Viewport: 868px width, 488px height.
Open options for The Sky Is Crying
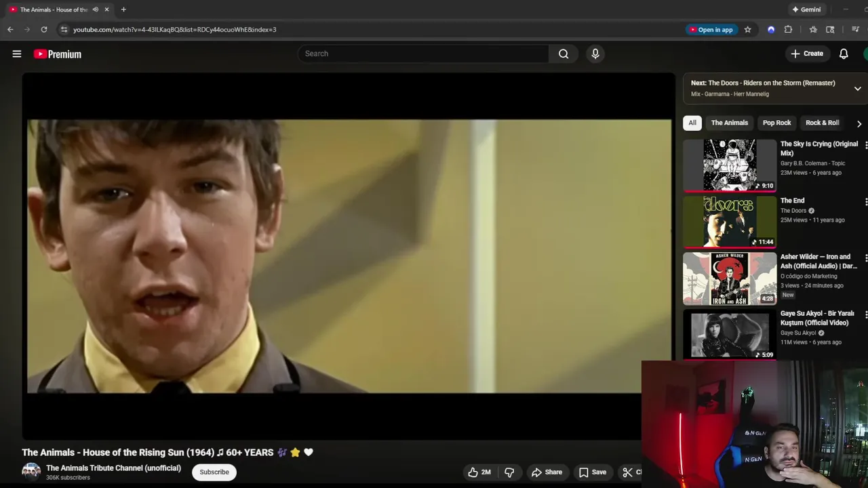(x=865, y=145)
